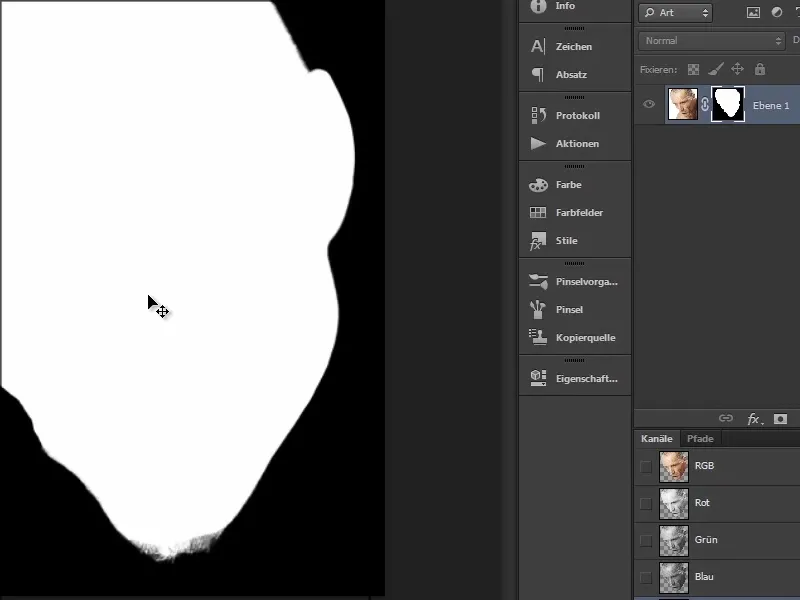Filter layers by pixel image icon
Screen dimensions: 800x600
tap(753, 13)
